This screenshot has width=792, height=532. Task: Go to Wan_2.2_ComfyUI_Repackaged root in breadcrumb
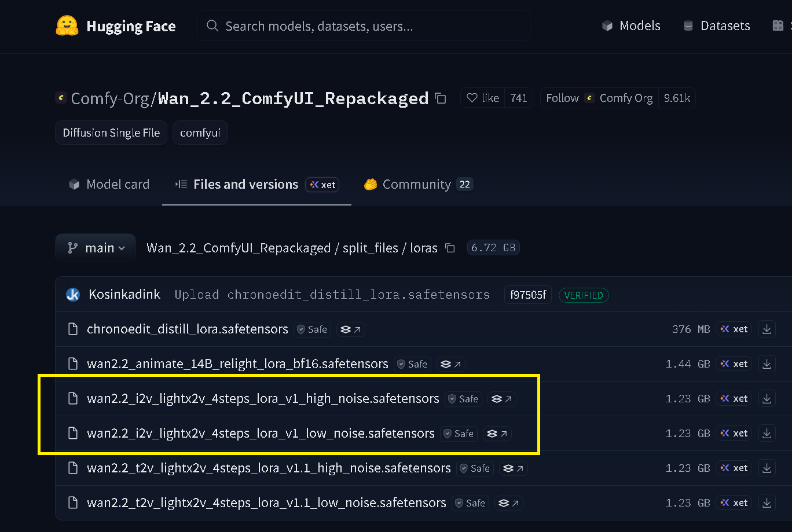click(x=239, y=248)
